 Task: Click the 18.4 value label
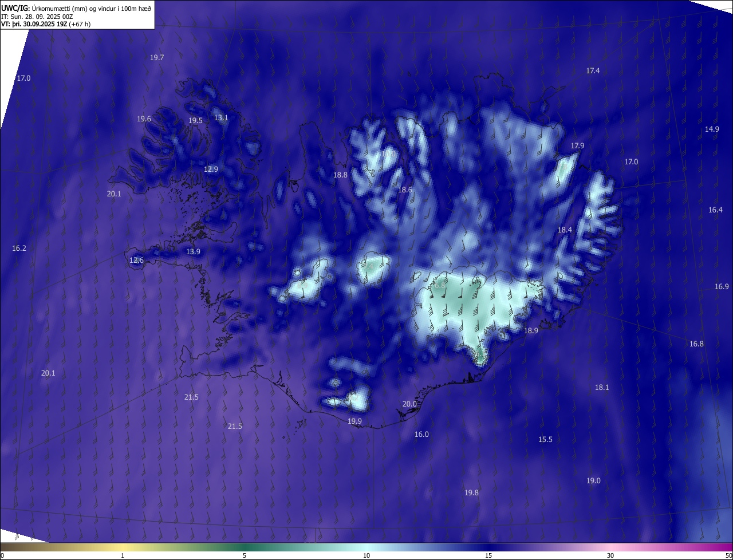pyautogui.click(x=565, y=230)
